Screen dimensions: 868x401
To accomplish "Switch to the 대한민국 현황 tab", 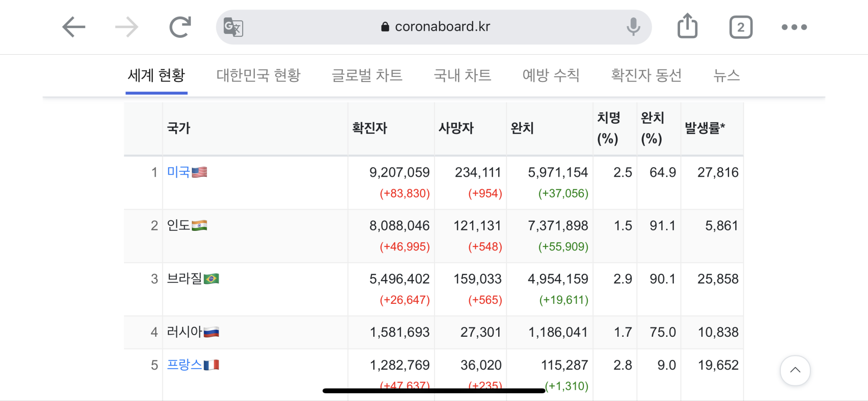I will (258, 76).
